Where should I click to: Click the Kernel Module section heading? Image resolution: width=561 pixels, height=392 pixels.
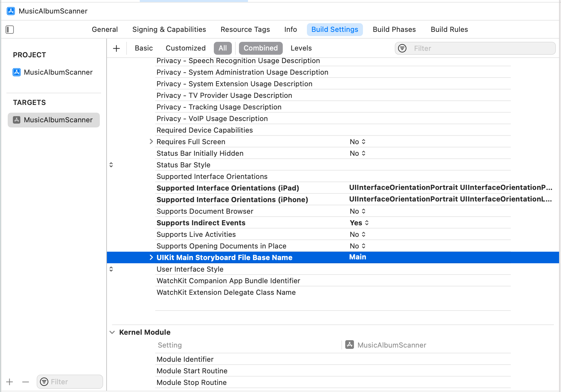coord(145,332)
